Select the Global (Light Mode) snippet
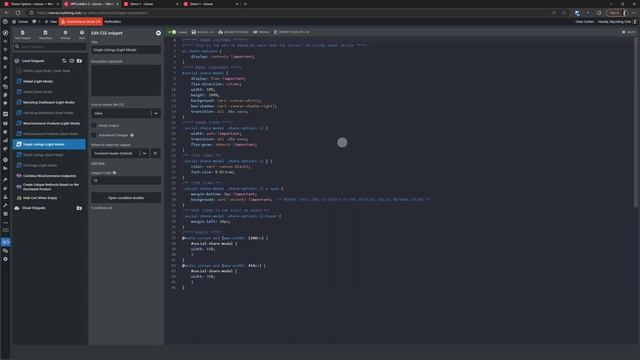This screenshot has height=360, width=640. point(50,81)
